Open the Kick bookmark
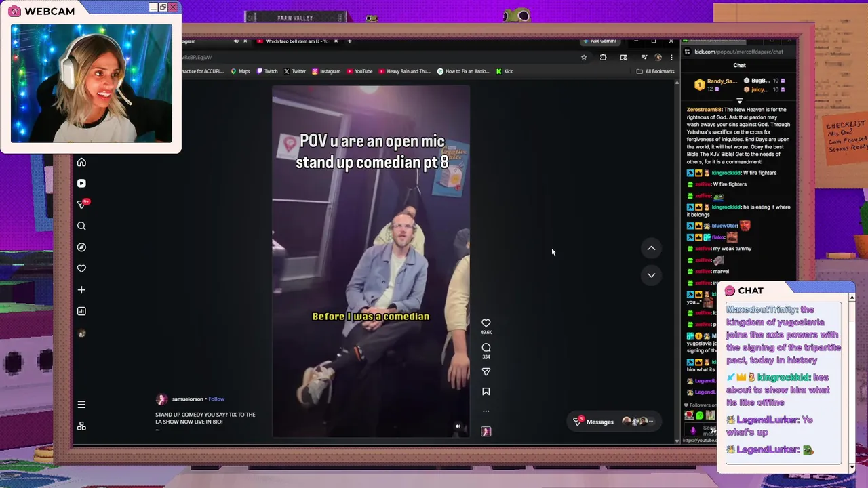The width and height of the screenshot is (868, 488). [504, 71]
